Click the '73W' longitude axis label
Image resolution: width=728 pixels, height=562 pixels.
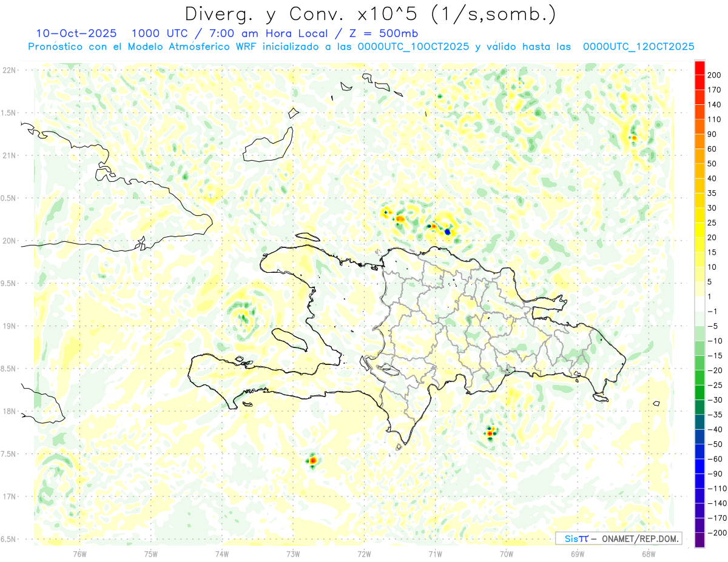pyautogui.click(x=293, y=554)
